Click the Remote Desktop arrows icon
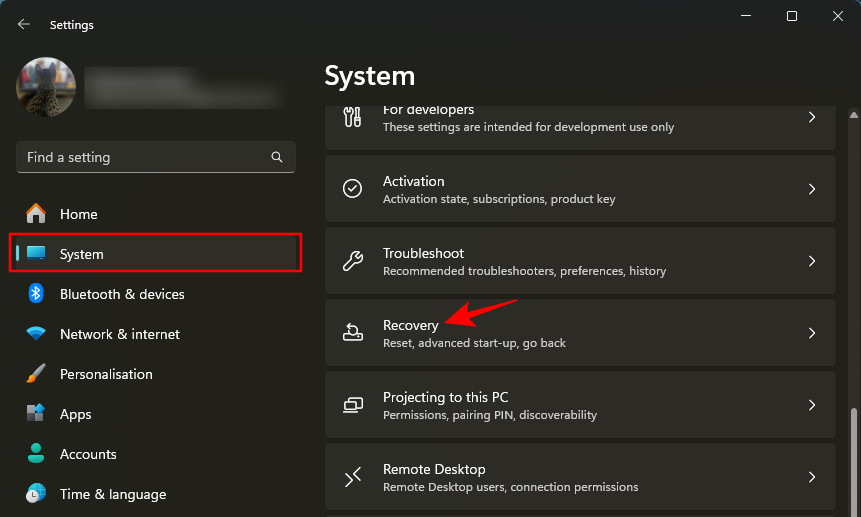Image resolution: width=861 pixels, height=517 pixels. 353,476
